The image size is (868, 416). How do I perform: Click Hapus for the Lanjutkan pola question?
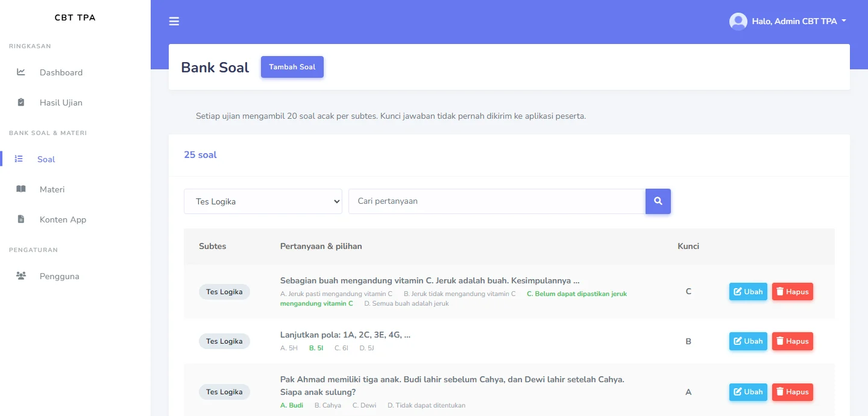point(793,341)
